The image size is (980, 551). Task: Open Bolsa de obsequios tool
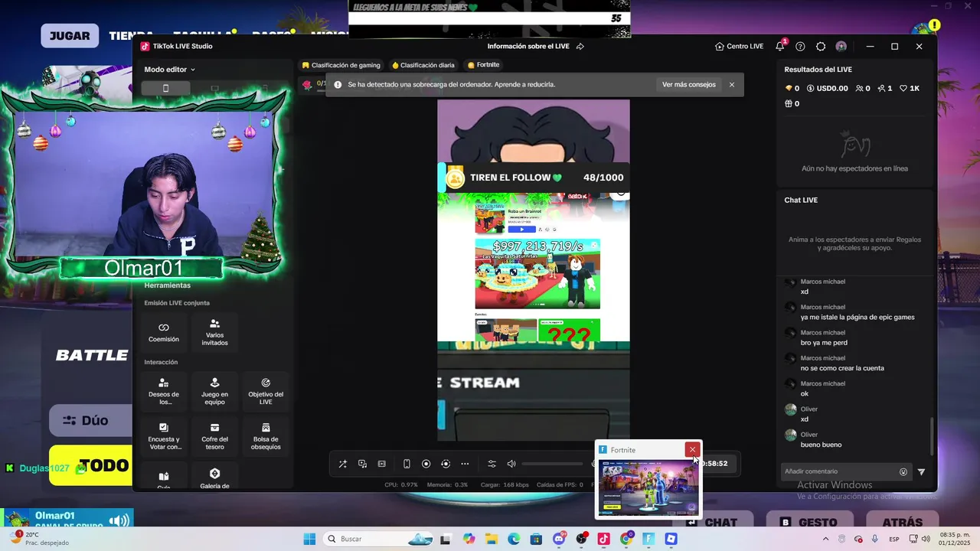point(266,436)
